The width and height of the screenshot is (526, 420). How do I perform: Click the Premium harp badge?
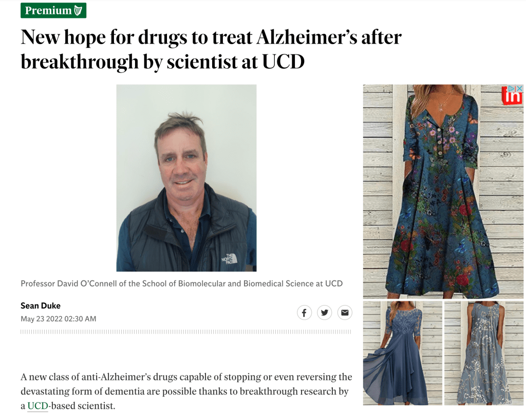point(53,10)
